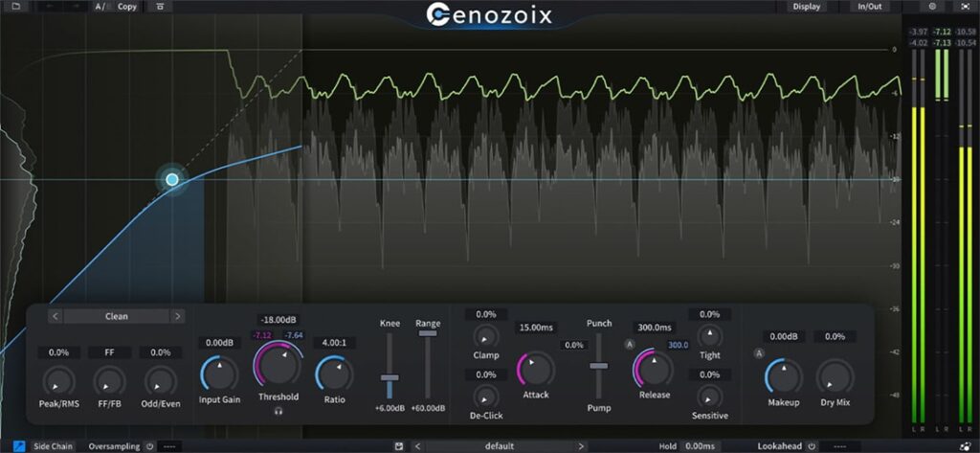
Task: Click the redo arrow in top bar
Action: coord(75,7)
